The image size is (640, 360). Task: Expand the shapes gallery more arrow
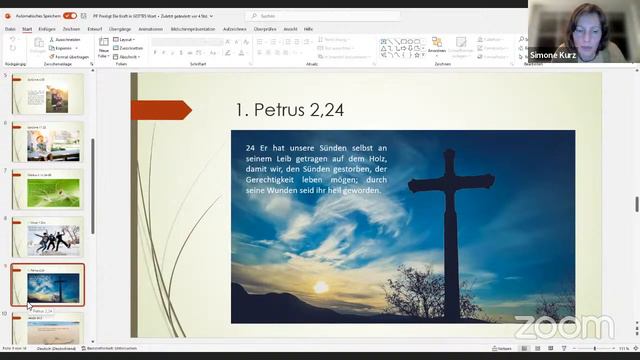pyautogui.click(x=423, y=55)
